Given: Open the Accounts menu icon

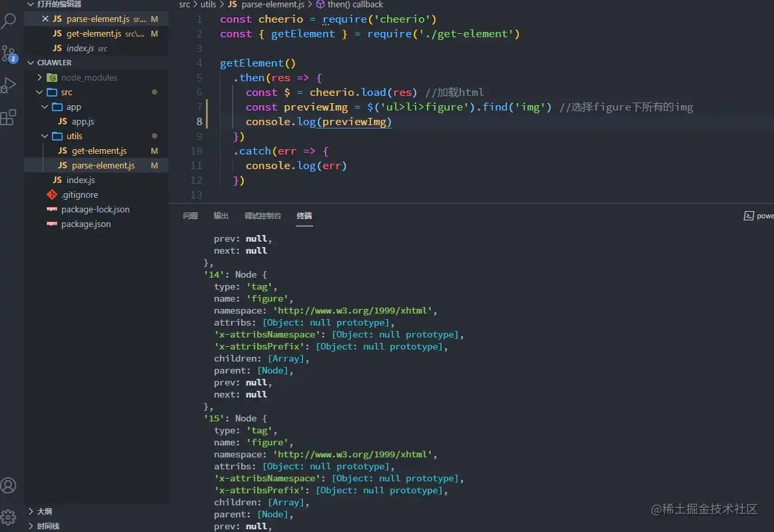Looking at the screenshot, I should [x=9, y=485].
